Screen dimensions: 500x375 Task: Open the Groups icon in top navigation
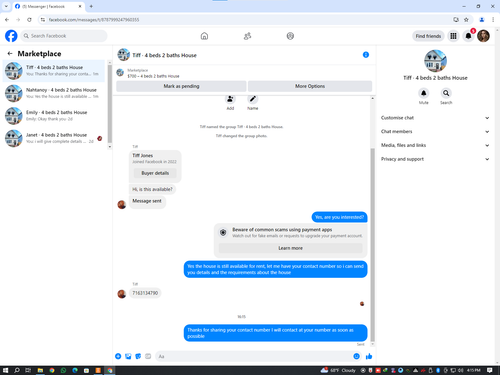[290, 36]
